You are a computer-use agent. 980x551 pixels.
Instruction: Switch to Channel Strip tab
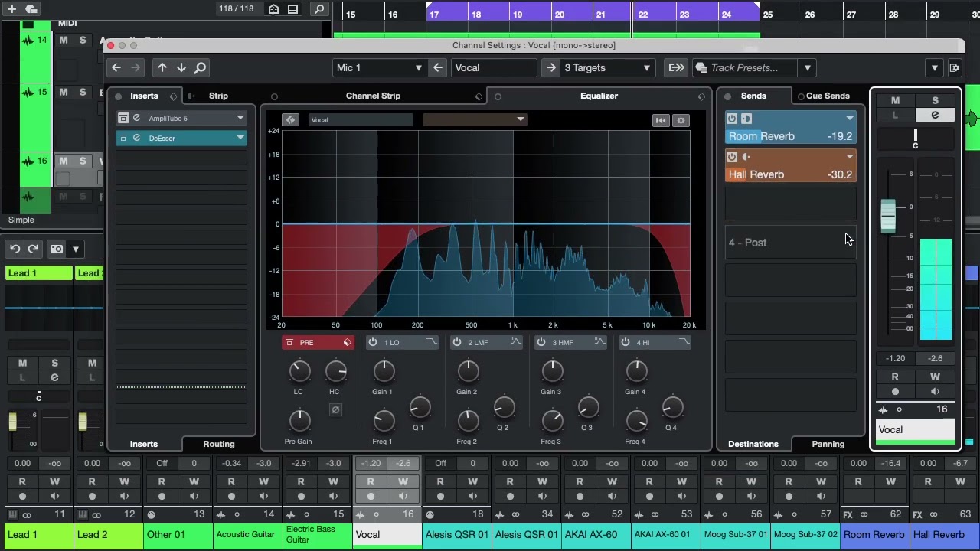(373, 96)
